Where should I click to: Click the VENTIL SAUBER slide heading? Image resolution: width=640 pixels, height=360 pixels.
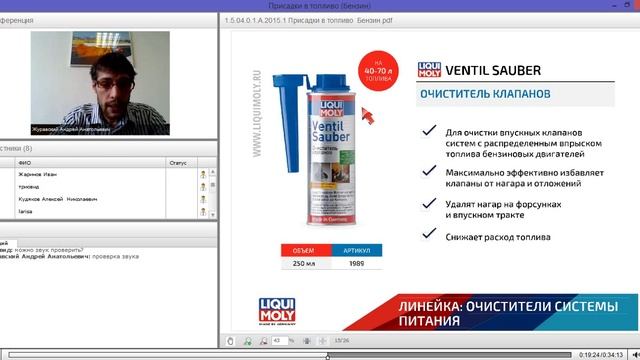pos(493,71)
